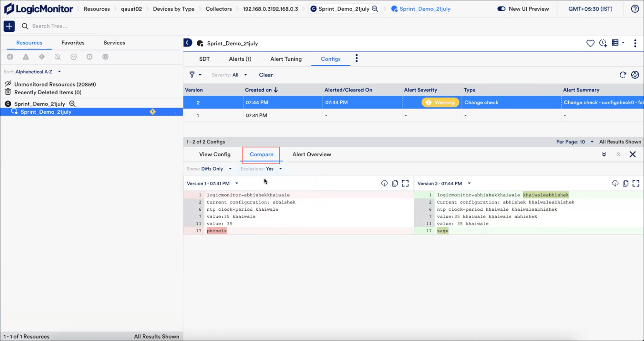Click the GMT+05:30 (IST) timezone
The width and height of the screenshot is (644, 341).
point(590,9)
